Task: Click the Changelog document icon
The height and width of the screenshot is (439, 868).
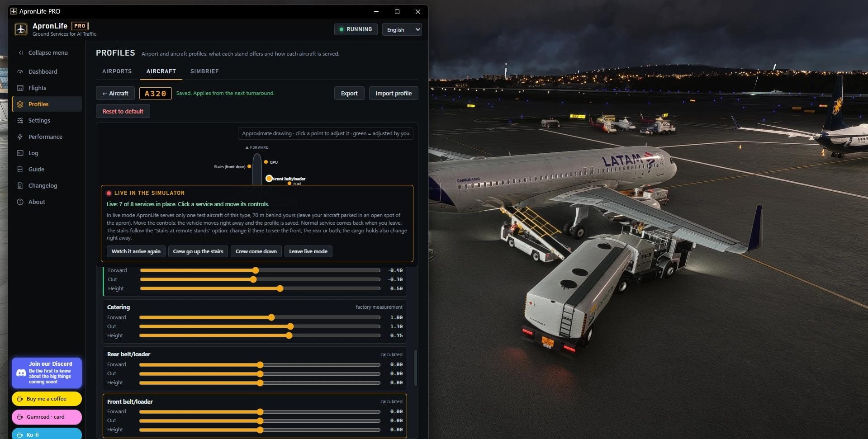Action: pyautogui.click(x=20, y=185)
